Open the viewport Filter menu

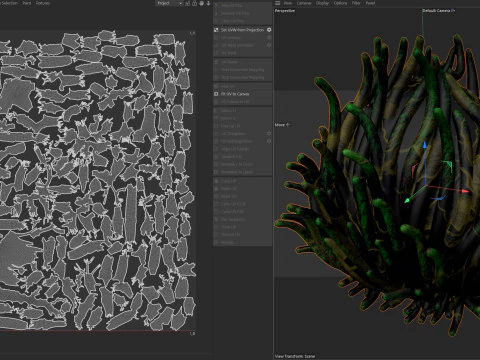[x=356, y=3]
